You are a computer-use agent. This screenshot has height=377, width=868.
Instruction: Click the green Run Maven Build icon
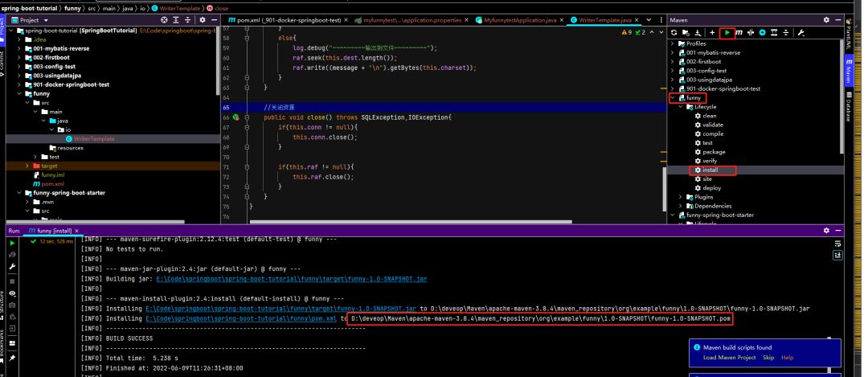[x=727, y=32]
